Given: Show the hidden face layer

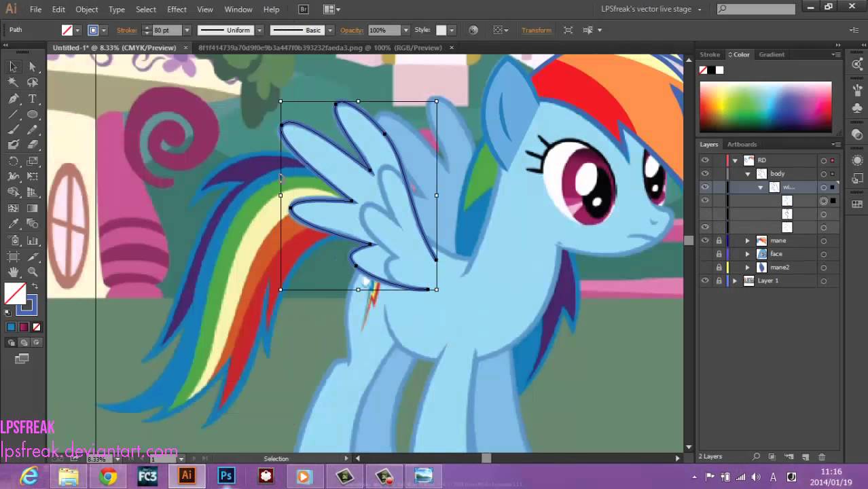Looking at the screenshot, I should tap(705, 254).
